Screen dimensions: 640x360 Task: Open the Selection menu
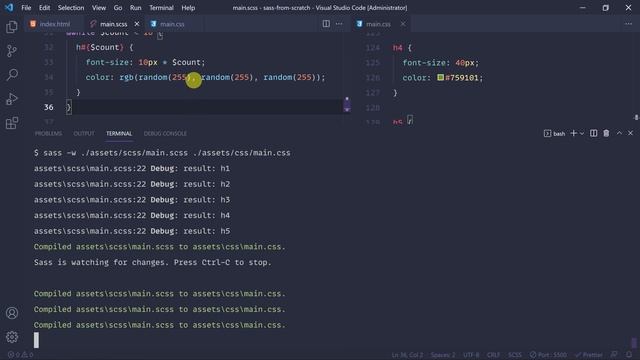pos(71,8)
